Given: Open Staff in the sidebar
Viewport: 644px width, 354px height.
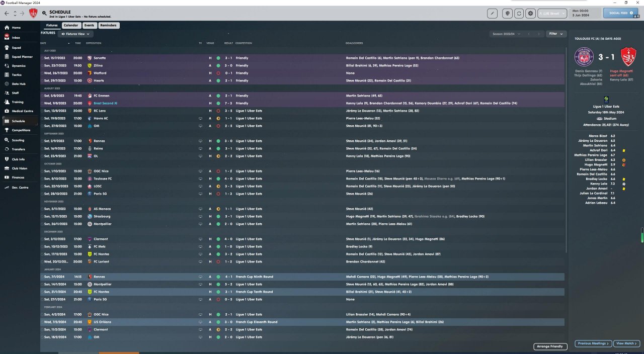Looking at the screenshot, I should click(20, 93).
